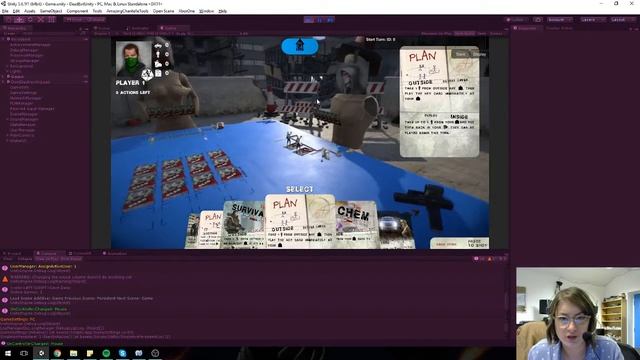Click the Console Clear button
The image size is (640, 360).
[8, 259]
